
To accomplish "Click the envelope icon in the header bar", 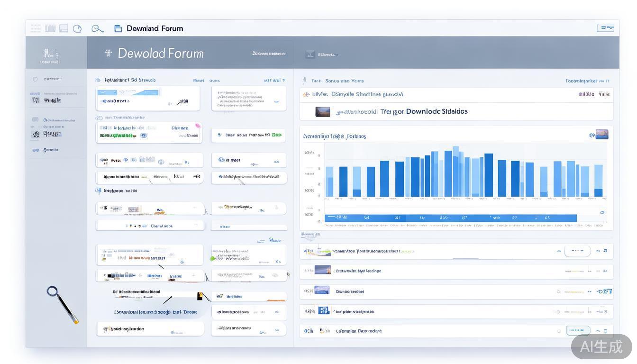I will (310, 55).
